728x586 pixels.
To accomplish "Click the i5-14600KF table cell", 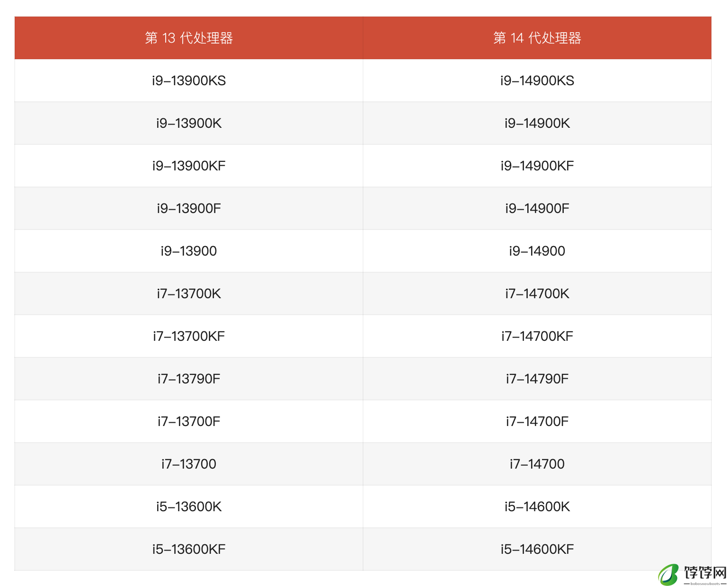I will [x=537, y=549].
